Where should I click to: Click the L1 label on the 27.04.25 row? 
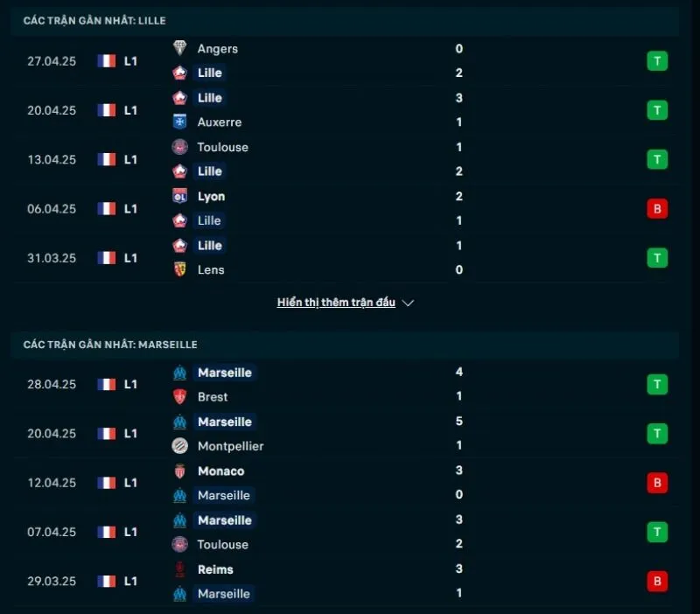(130, 60)
